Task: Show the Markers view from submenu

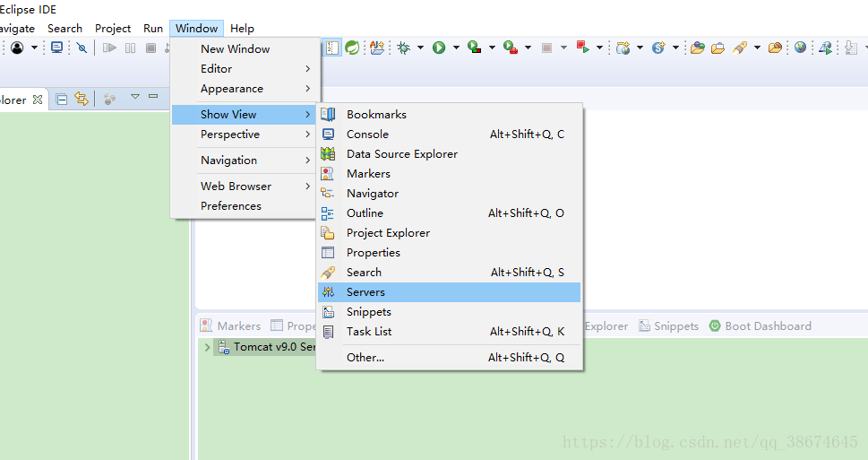Action: 449,173
